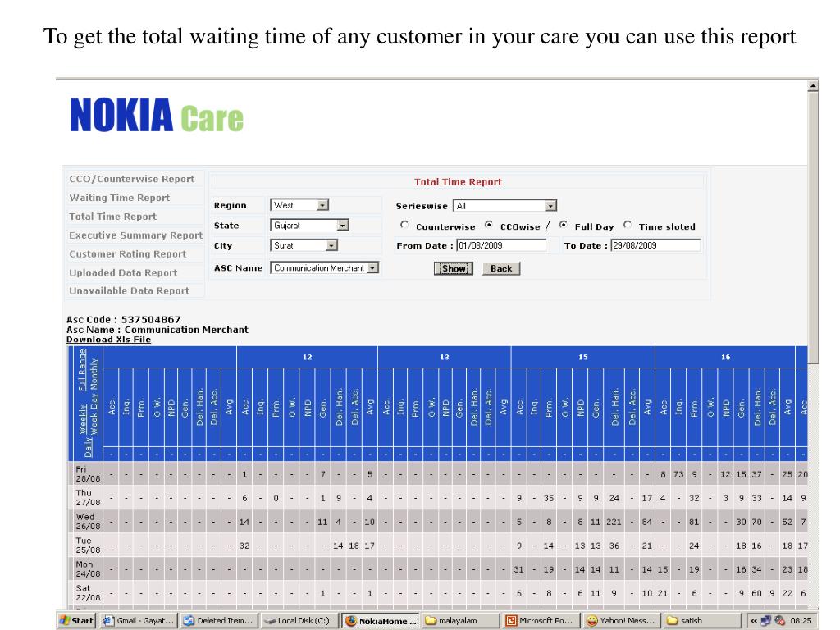Click the Windows Start button
This screenshot has width=840, height=630.
[x=76, y=620]
